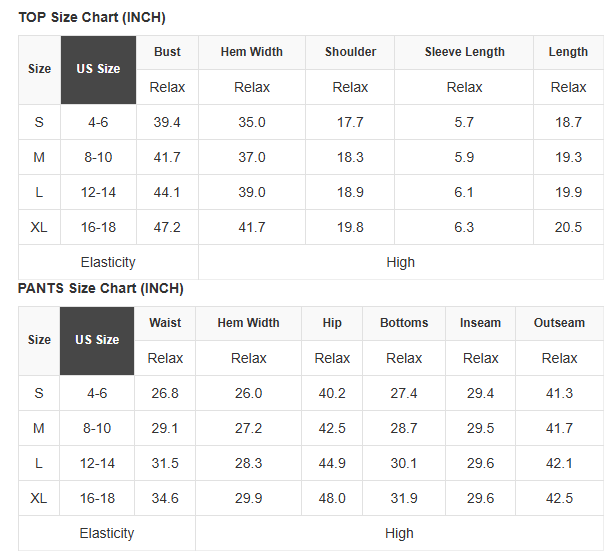This screenshot has height=560, width=610.
Task: Select the waist value 29.1
Action: pyautogui.click(x=165, y=428)
